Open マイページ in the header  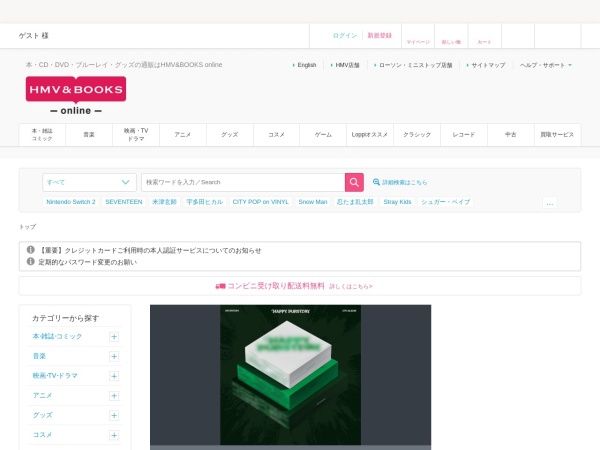pos(418,37)
